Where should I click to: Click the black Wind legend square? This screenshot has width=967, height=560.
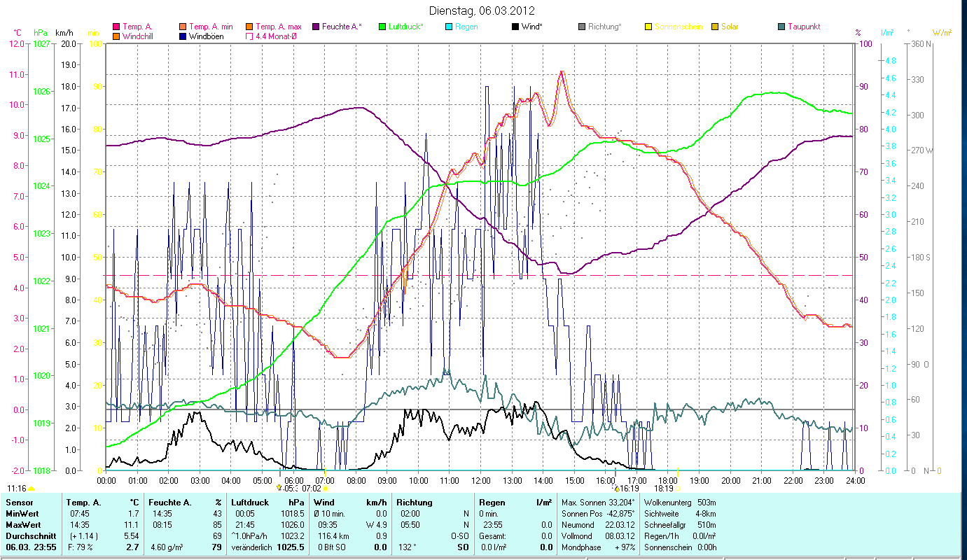coord(515,27)
